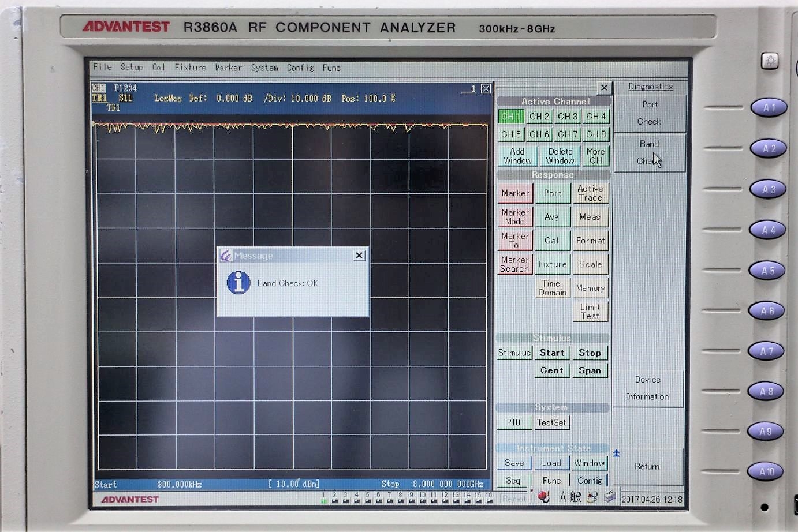Click the Cal button in Response panel
798x532 pixels.
tap(553, 241)
